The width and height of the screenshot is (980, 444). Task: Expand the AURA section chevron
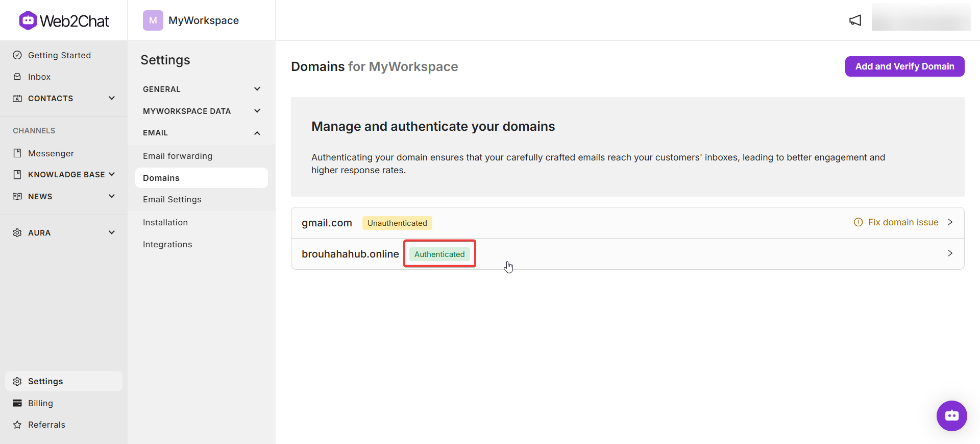112,232
